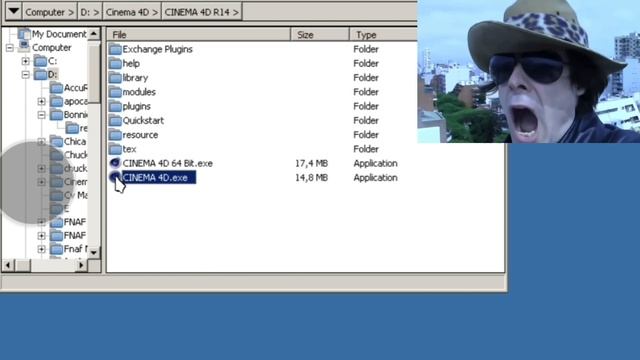Screen dimensions: 640x360
Task: Select the Bonni folder icon in tree
Action: tap(56, 115)
